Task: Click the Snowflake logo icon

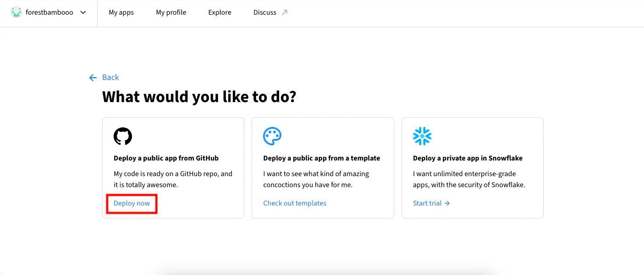Action: 422,137
